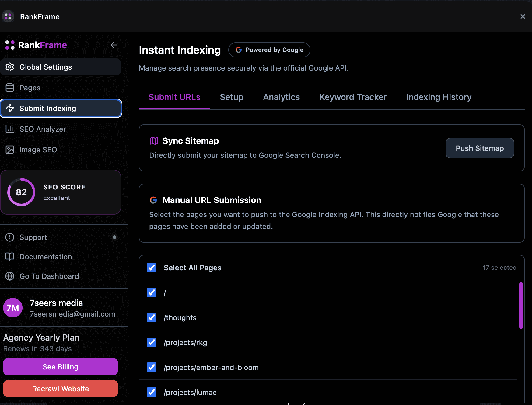This screenshot has height=405, width=532.
Task: Toggle the Select All Pages checkbox
Action: [152, 268]
